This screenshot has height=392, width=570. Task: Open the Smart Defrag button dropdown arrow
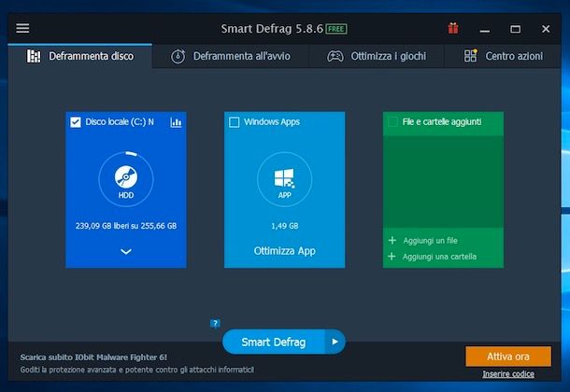(x=335, y=342)
